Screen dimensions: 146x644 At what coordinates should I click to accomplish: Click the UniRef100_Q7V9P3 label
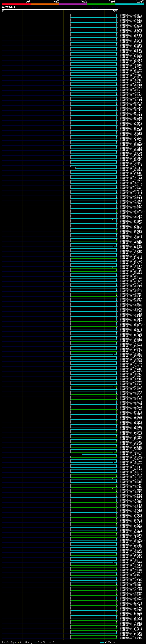pos(131,633)
